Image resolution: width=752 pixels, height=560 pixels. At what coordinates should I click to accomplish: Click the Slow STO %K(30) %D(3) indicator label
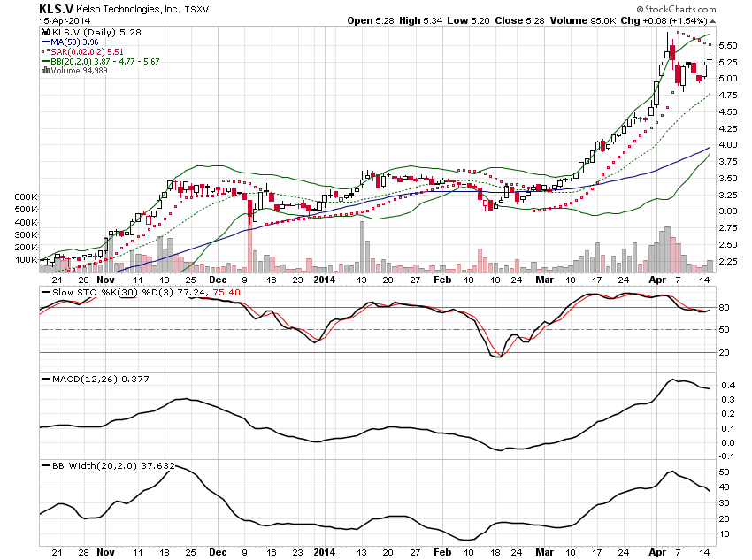click(112, 293)
